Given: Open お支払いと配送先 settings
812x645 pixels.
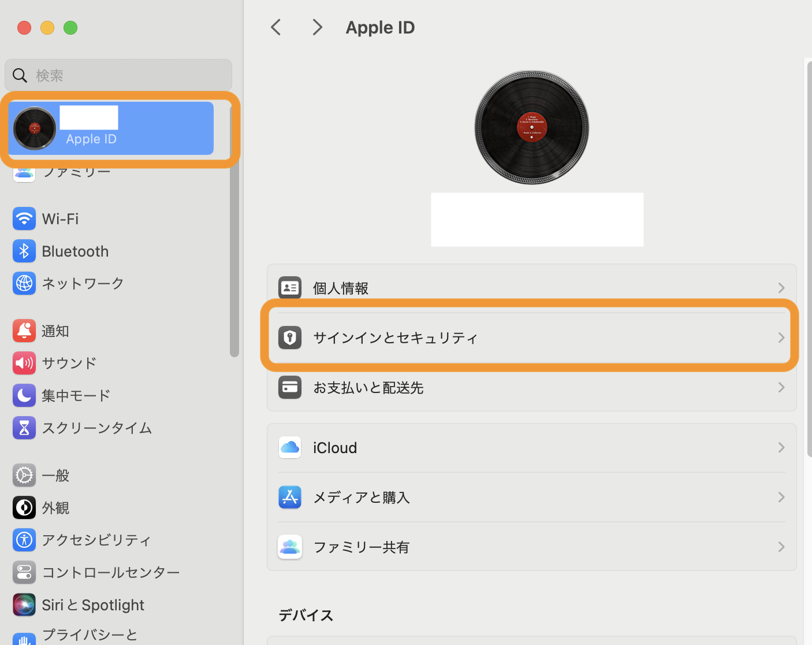Looking at the screenshot, I should click(531, 387).
